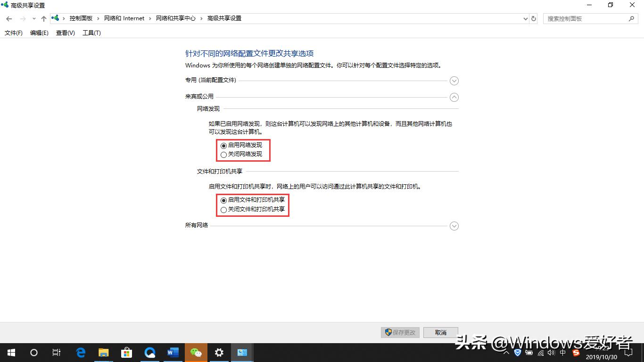The image size is (644, 362).
Task: Collapse the 来宾或公用 section
Action: point(454,98)
